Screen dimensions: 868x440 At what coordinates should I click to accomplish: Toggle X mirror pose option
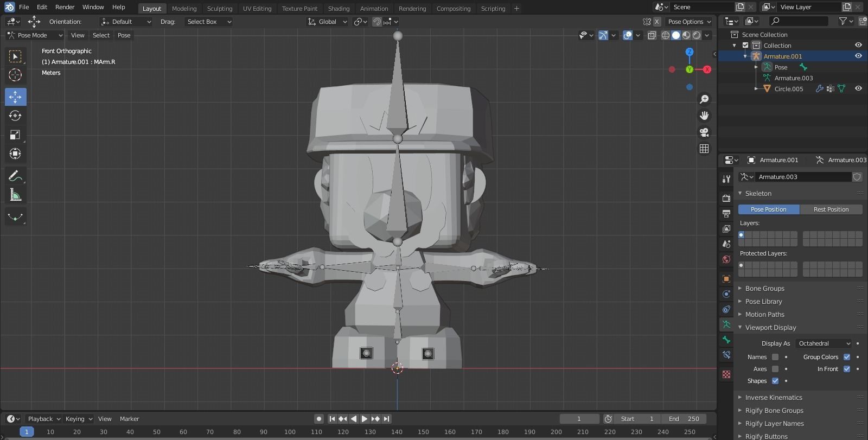point(657,22)
